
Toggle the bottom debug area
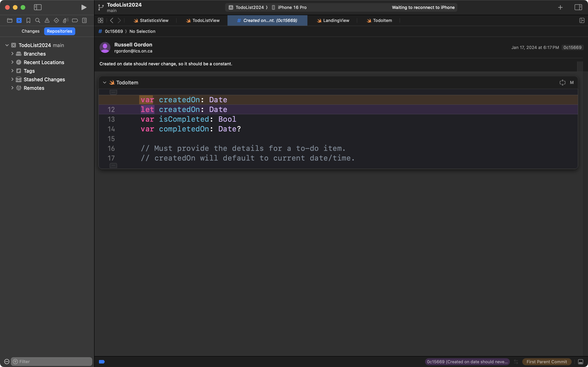pos(580,362)
